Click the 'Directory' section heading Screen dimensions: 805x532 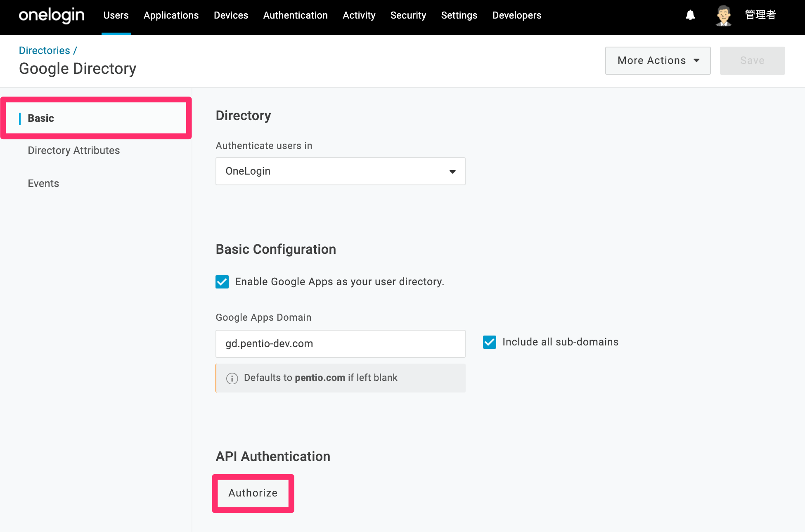point(244,116)
